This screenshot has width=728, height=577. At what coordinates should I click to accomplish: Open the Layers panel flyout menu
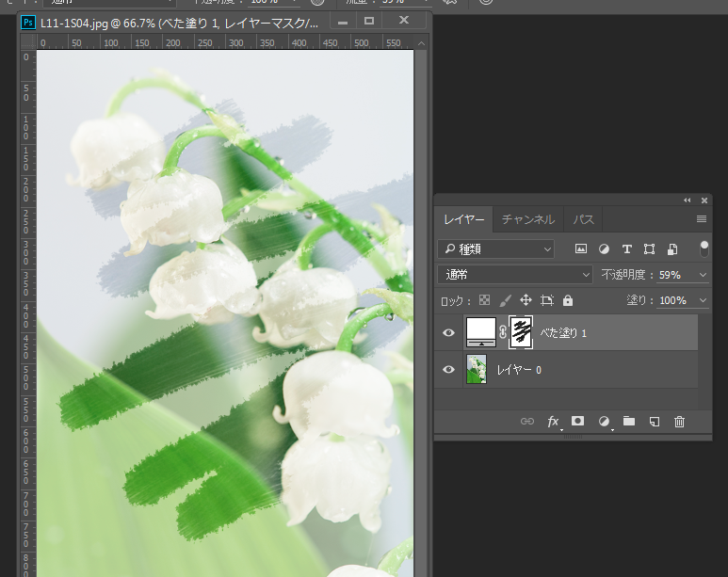[x=702, y=218]
